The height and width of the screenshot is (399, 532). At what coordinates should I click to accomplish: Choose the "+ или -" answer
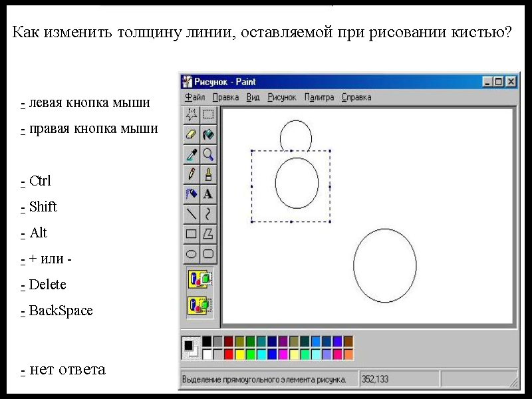pyautogui.click(x=46, y=259)
